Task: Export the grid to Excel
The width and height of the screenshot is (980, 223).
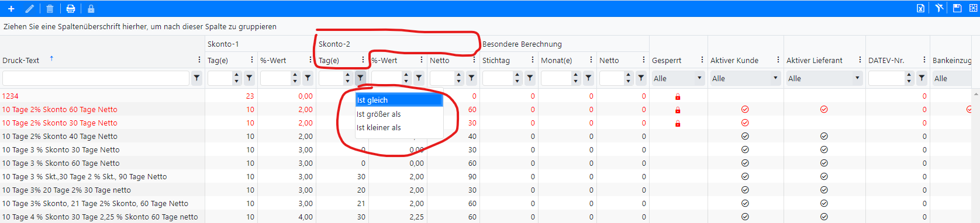Action: [920, 8]
